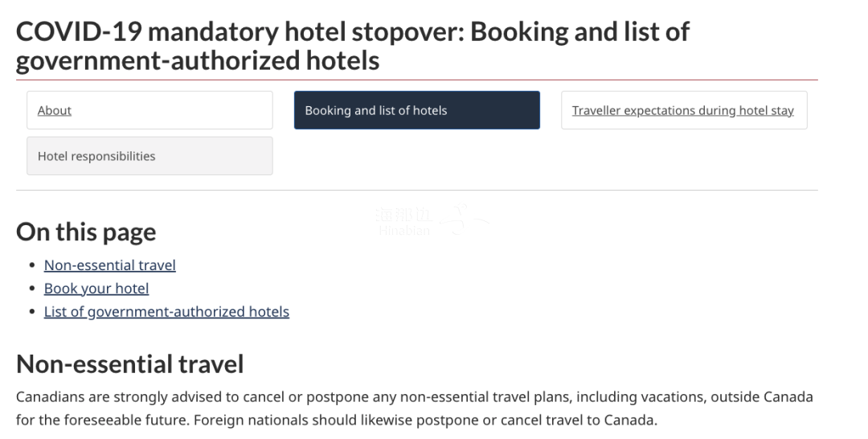
Task: Click bullet before List of government-authorized hotels
Action: [32, 312]
